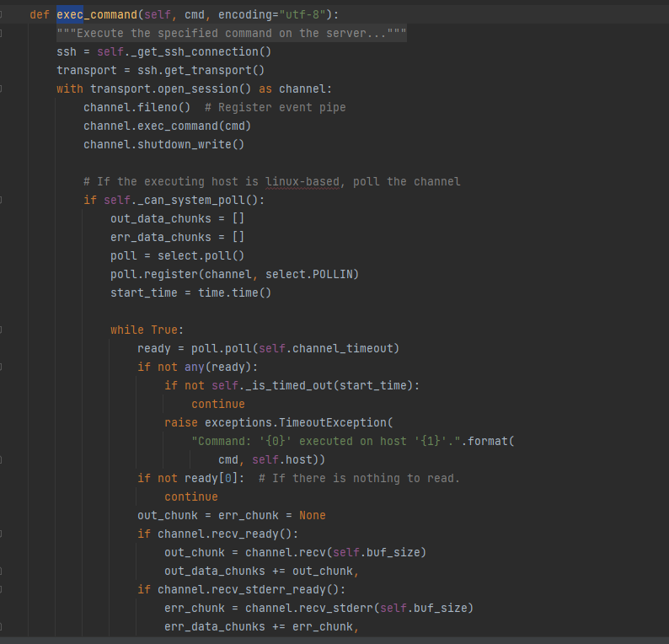669x644 pixels.
Task: Click the out_data_chunks += out_chunk, line
Action: click(261, 572)
